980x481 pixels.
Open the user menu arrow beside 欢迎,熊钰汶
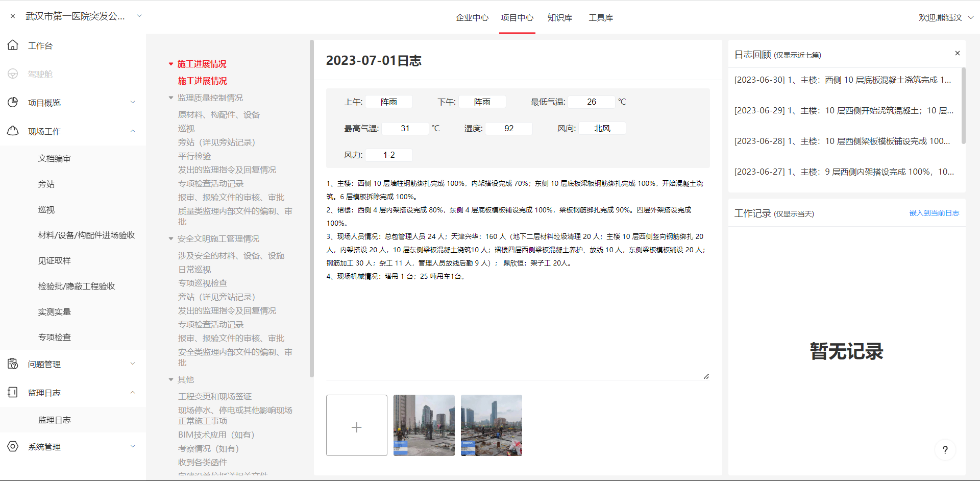coord(971,17)
